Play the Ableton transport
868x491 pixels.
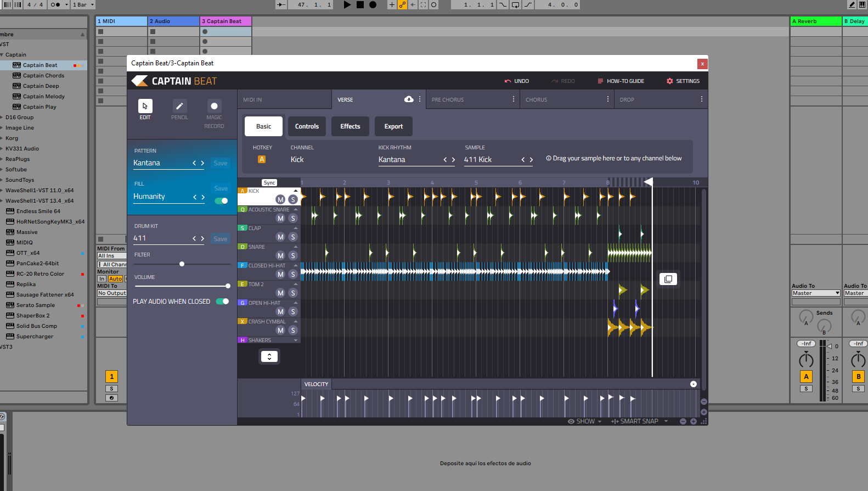[x=347, y=4]
